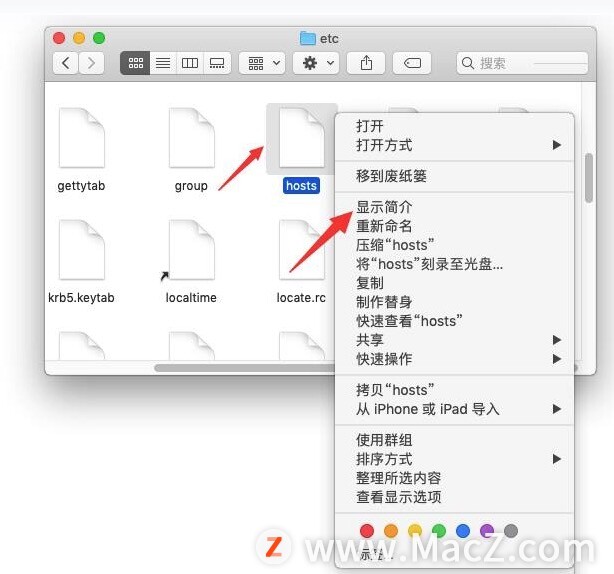This screenshot has height=574, width=614.
Task: Apply the red color tag
Action: pyautogui.click(x=367, y=531)
